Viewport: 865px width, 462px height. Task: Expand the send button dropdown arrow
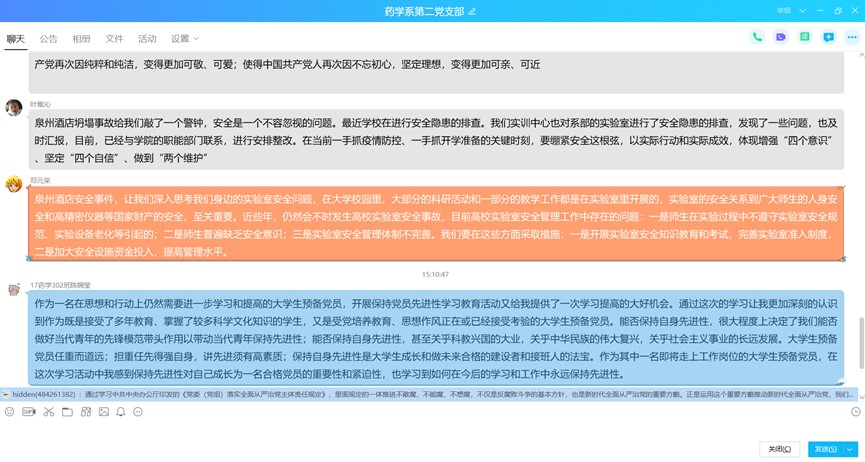coord(852,449)
